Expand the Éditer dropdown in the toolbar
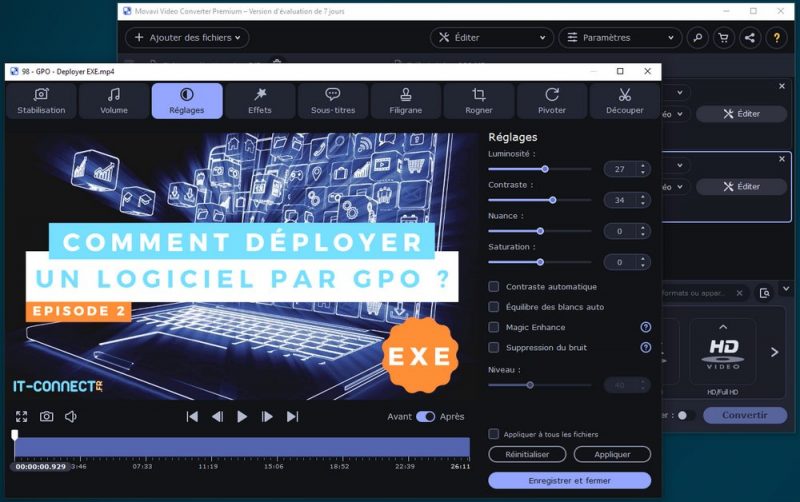 492,38
